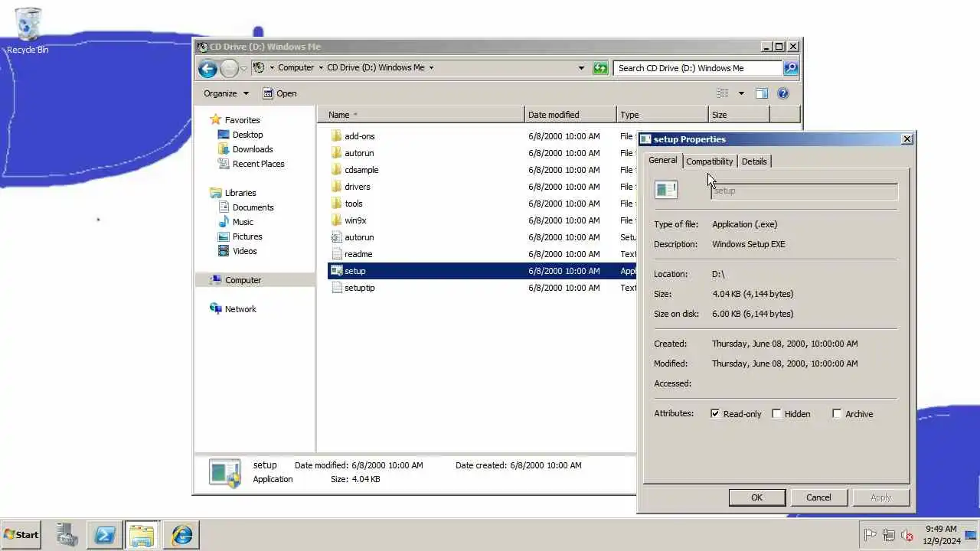Click OK in setup Properties

(756, 497)
